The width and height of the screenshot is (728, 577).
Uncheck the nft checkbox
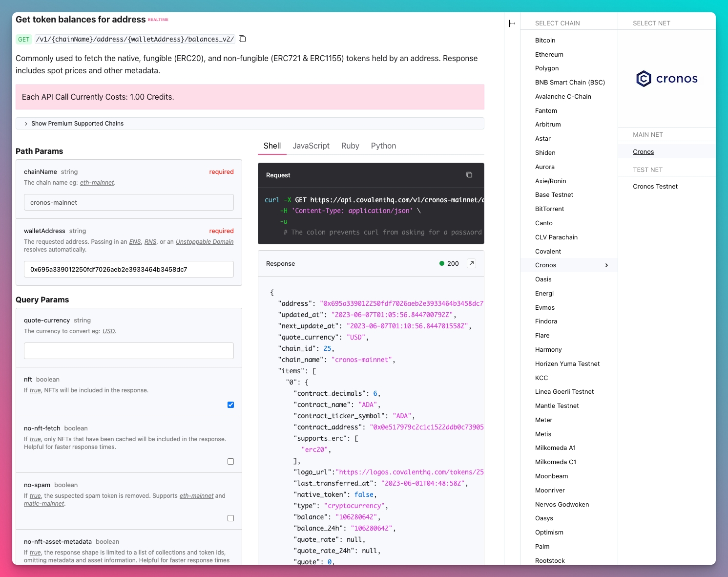[x=230, y=405]
